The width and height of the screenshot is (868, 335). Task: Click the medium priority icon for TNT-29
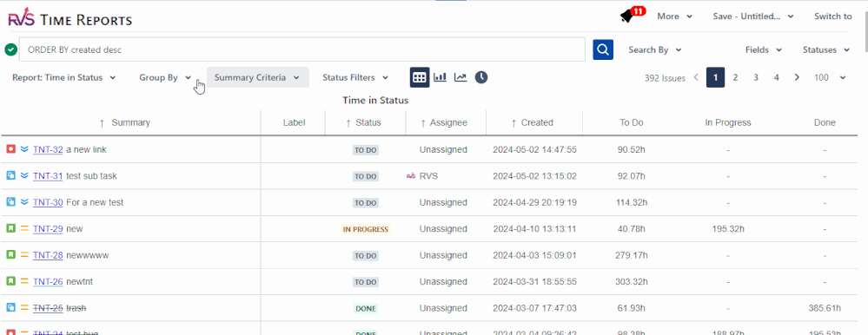(24, 228)
